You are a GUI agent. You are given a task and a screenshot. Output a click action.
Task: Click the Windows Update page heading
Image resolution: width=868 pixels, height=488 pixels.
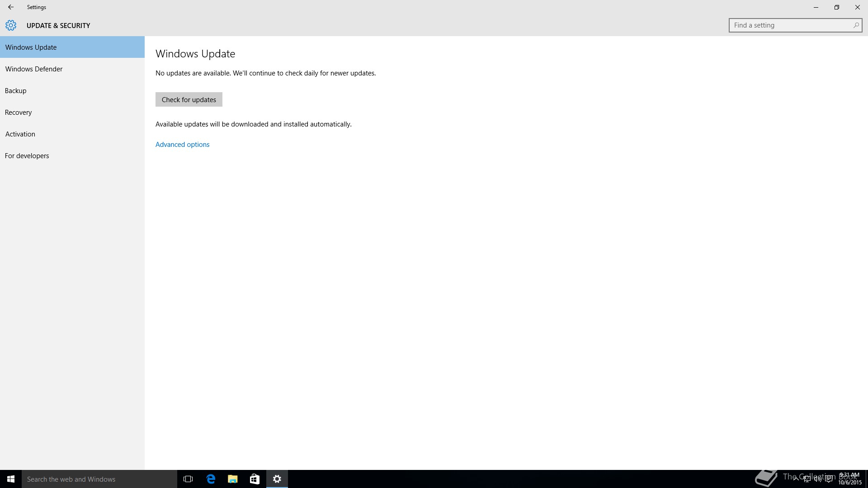(195, 54)
